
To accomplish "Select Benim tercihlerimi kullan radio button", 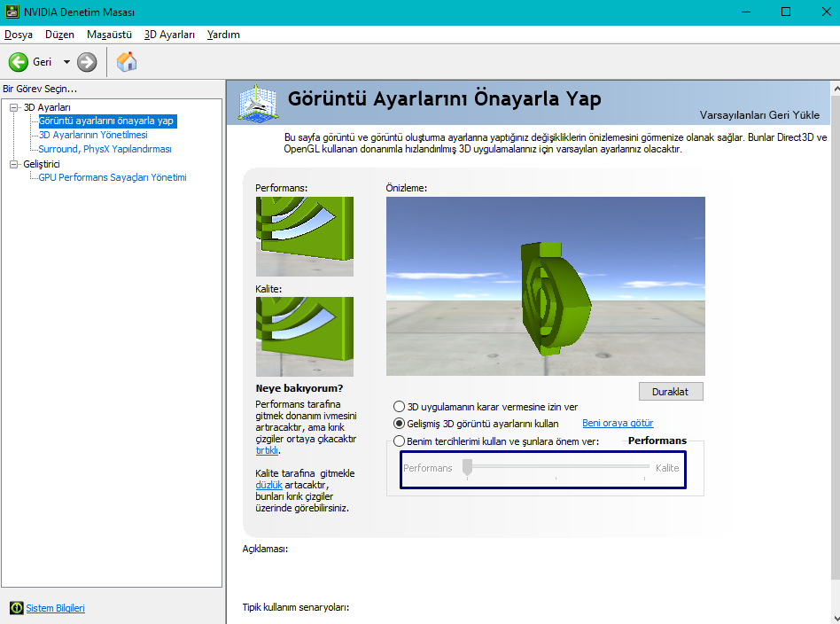I will click(x=399, y=441).
